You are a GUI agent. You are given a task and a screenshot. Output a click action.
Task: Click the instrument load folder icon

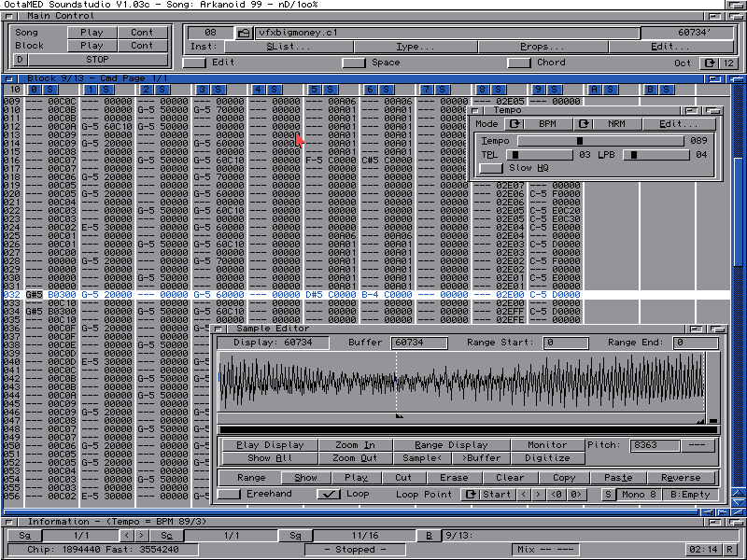coord(244,33)
